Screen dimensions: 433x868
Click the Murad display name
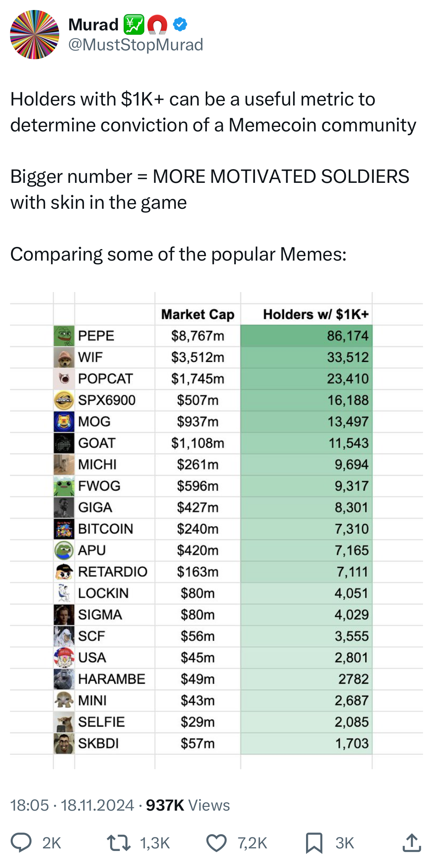(93, 25)
